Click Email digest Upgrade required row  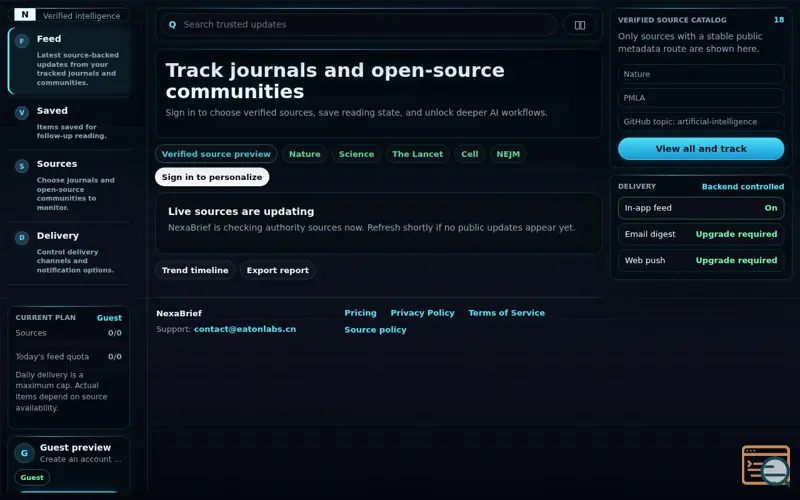701,234
